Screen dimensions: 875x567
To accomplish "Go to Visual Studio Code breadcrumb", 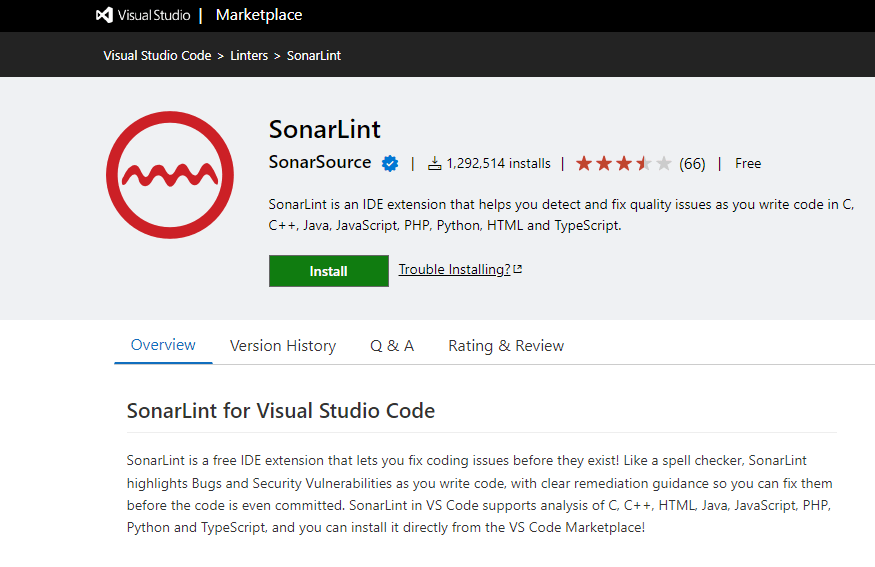I will (157, 56).
